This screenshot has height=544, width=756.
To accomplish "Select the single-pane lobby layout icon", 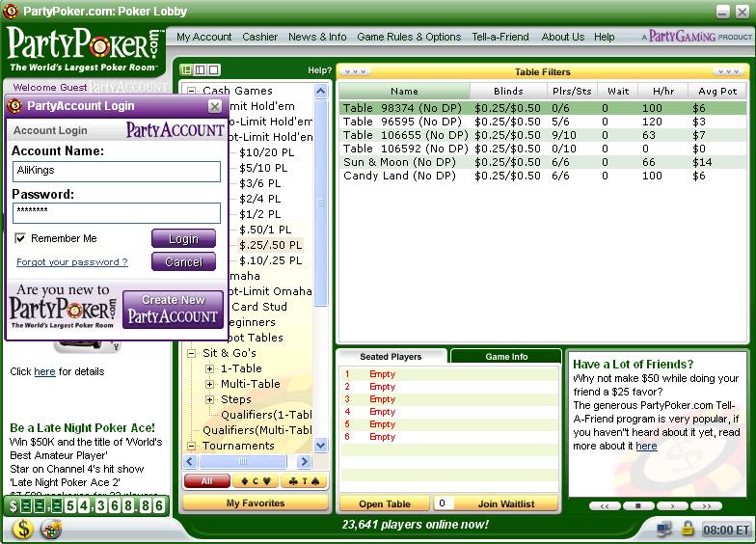I will 214,69.
